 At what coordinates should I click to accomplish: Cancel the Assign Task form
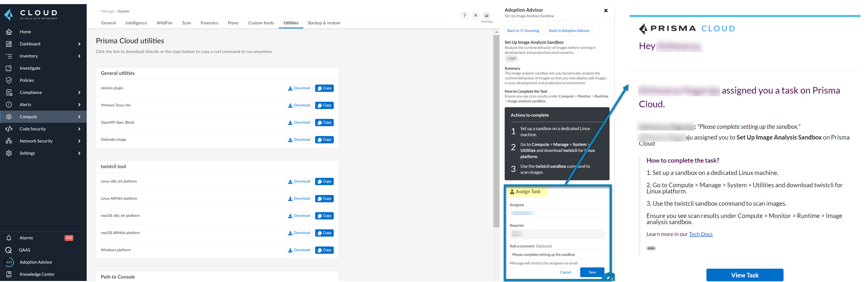click(x=565, y=272)
